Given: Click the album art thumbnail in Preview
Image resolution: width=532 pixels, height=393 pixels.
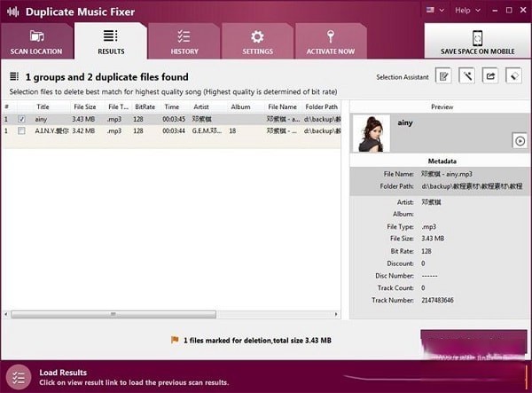Looking at the screenshot, I should [372, 133].
